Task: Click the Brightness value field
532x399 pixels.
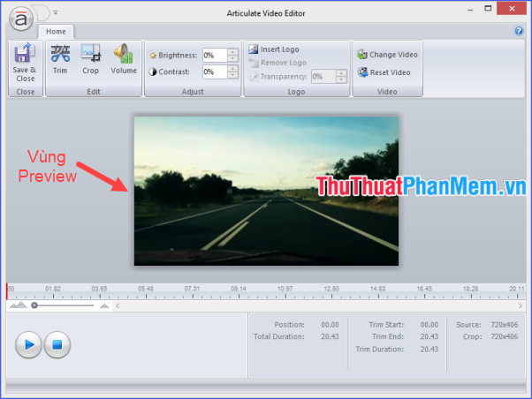Action: point(215,56)
